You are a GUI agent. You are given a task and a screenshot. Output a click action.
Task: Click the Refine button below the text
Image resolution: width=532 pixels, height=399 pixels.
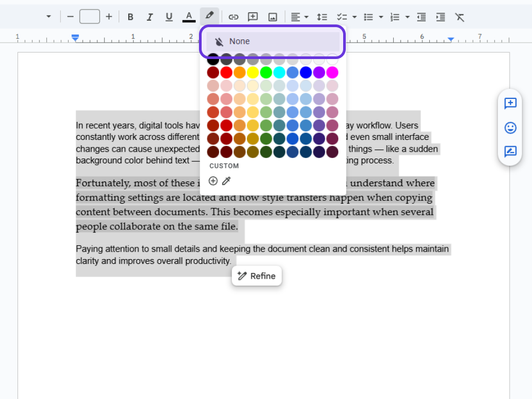click(256, 276)
